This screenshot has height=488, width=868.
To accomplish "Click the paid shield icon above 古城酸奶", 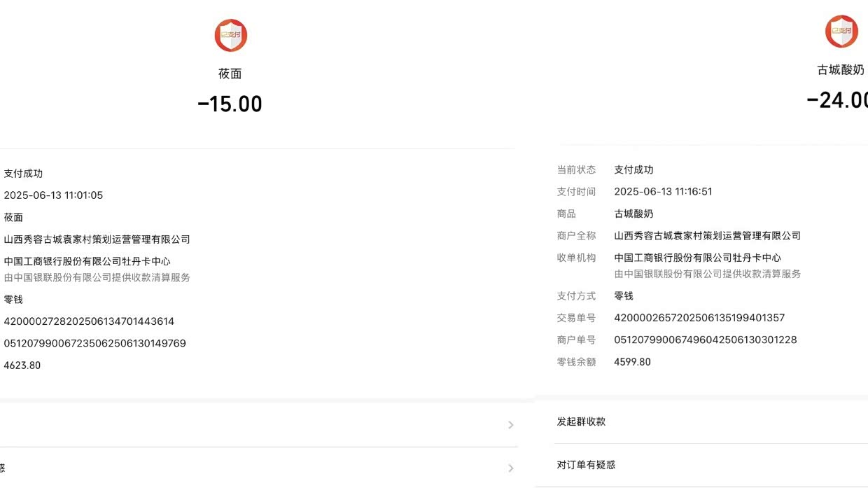I will pos(841,32).
